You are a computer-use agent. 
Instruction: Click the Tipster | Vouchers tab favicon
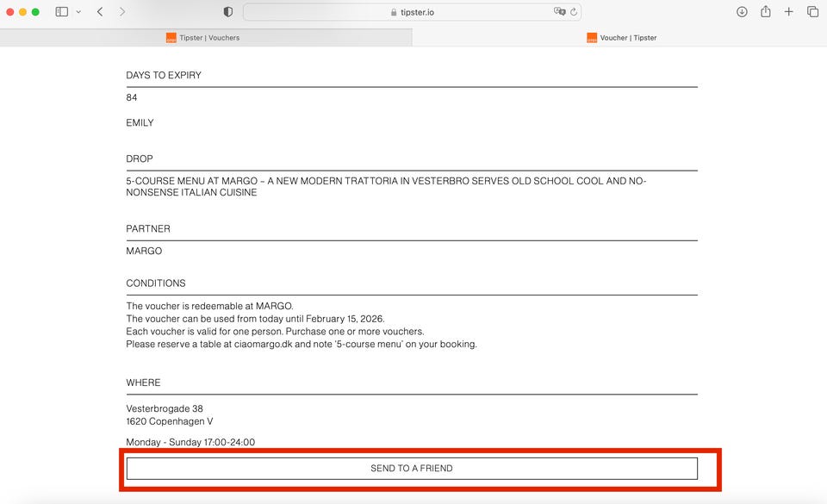click(x=171, y=37)
